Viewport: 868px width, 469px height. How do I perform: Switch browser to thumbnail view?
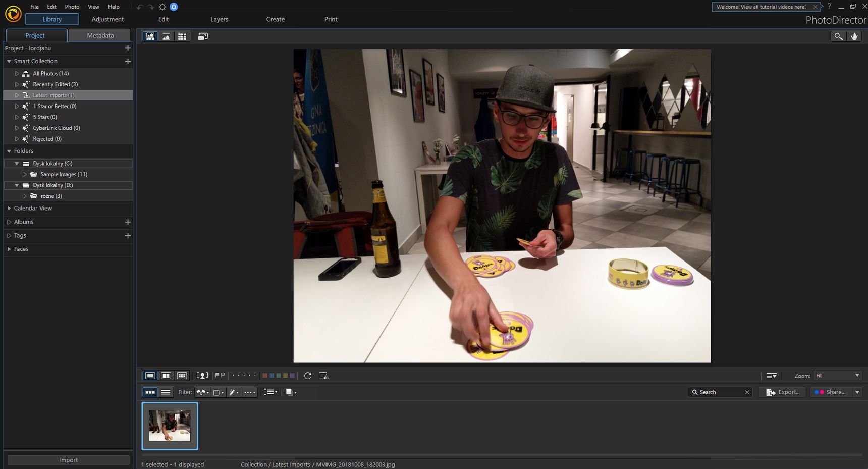tap(150, 392)
